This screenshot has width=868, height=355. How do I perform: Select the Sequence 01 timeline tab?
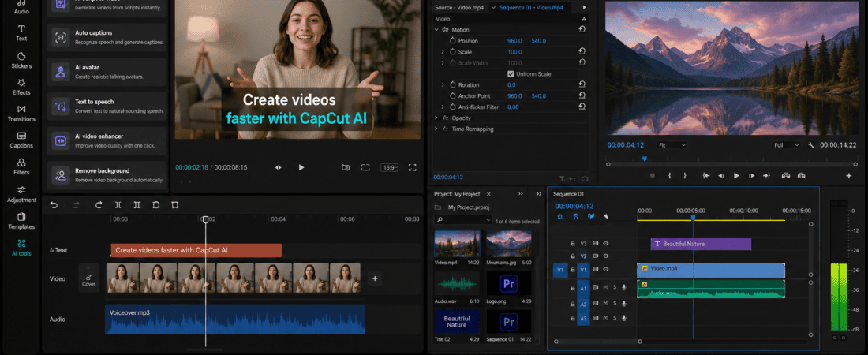click(568, 194)
